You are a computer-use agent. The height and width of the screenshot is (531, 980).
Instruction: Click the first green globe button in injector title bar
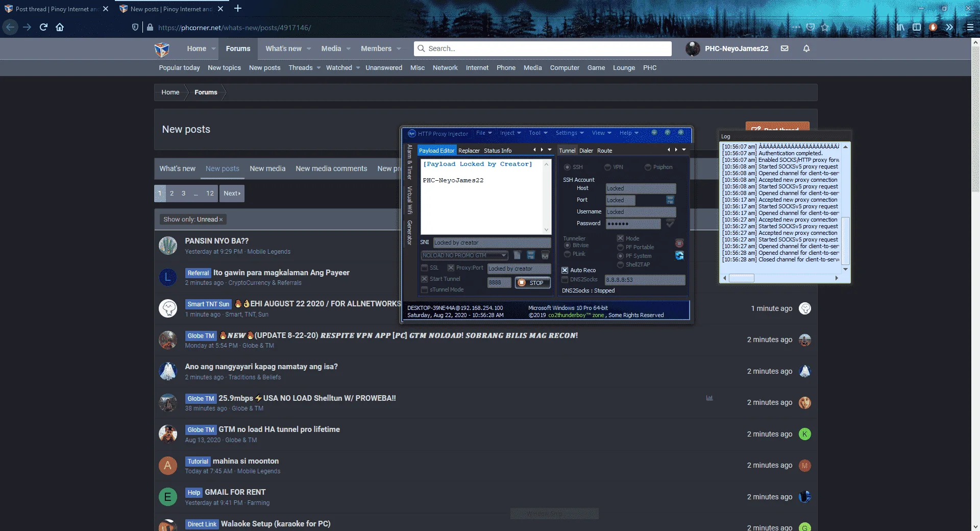pyautogui.click(x=654, y=132)
